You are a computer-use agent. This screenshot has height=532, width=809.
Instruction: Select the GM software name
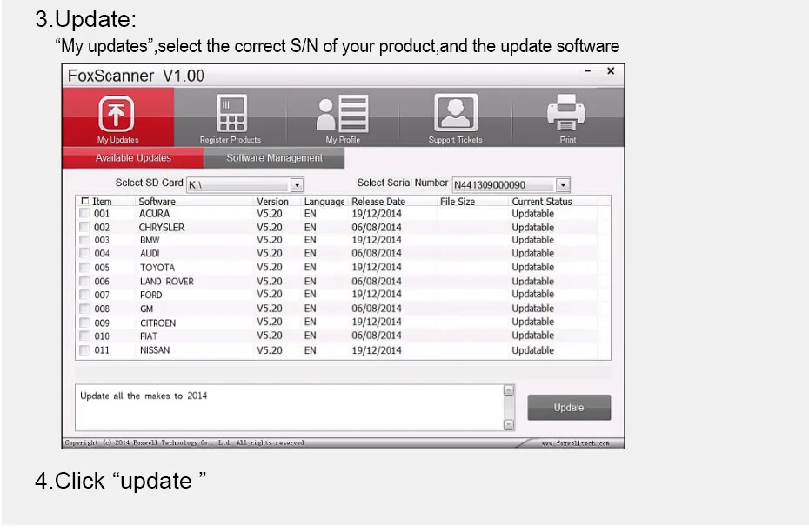pyautogui.click(x=146, y=309)
